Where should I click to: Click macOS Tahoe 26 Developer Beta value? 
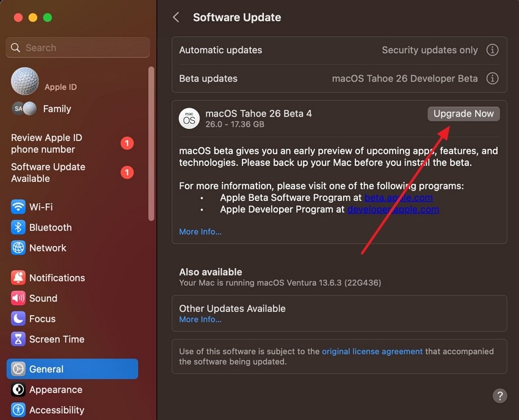coord(405,78)
